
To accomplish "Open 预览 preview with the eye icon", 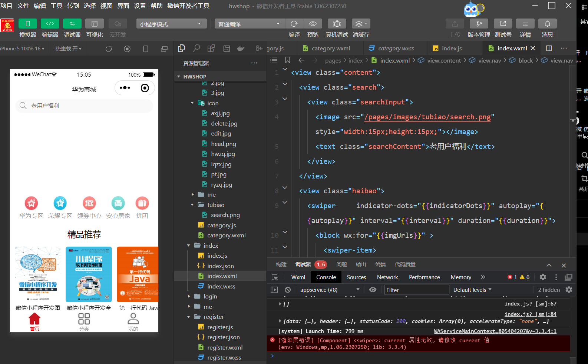I will pyautogui.click(x=313, y=24).
